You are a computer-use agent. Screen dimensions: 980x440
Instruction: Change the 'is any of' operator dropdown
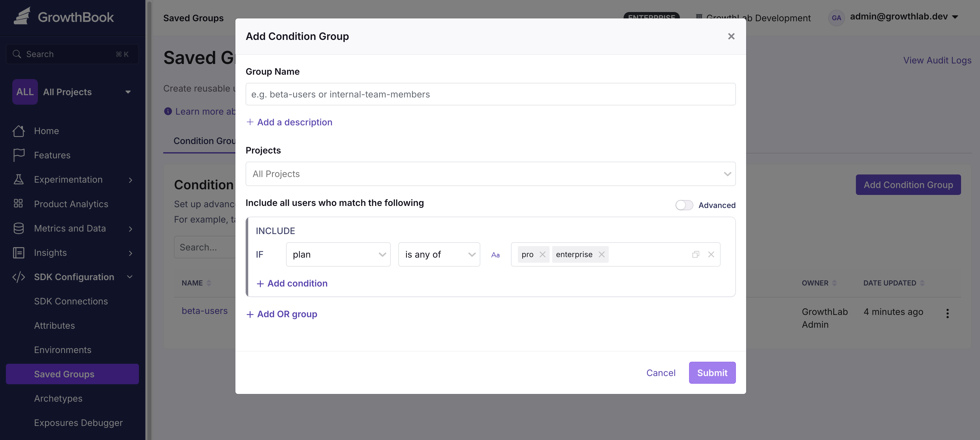tap(439, 255)
